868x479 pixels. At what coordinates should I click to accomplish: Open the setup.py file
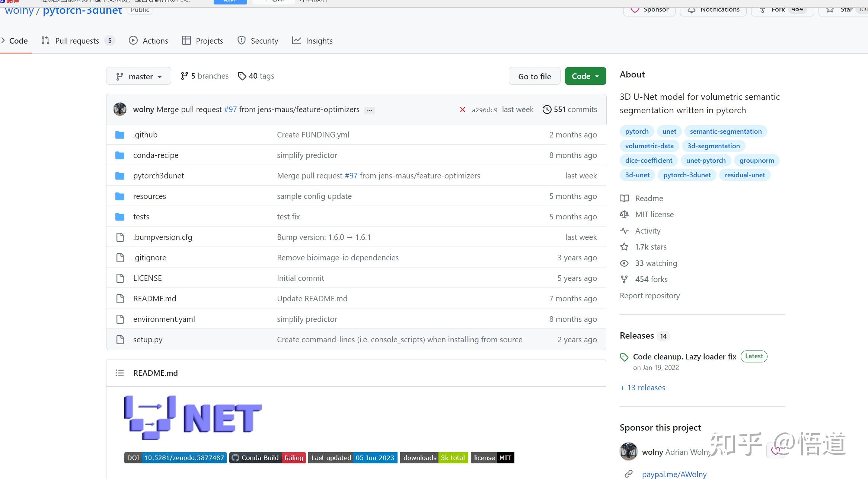click(148, 340)
